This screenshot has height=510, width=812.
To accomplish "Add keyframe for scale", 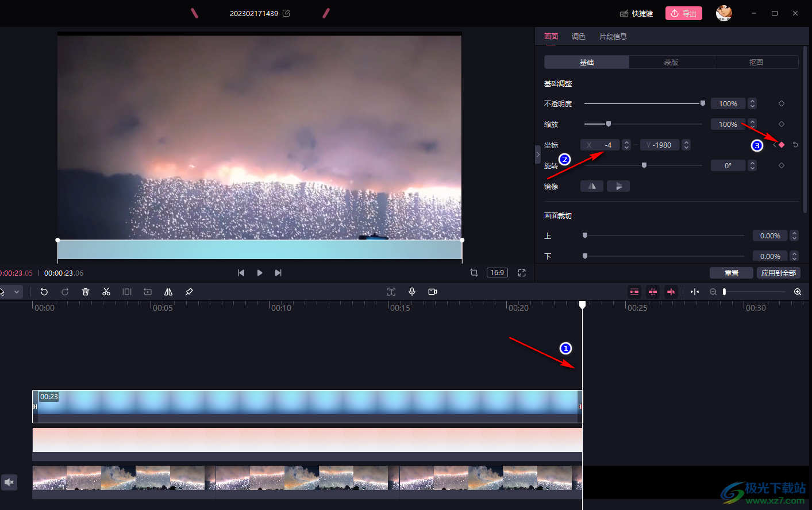I will pos(782,124).
